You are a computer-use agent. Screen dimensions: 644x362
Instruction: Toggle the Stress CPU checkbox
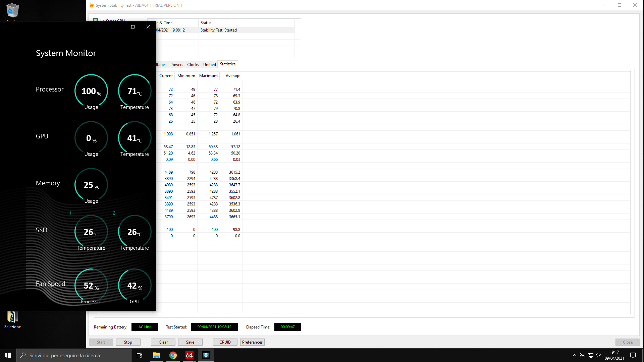tap(103, 20)
